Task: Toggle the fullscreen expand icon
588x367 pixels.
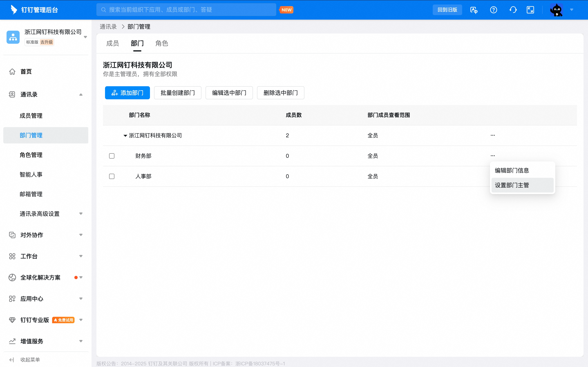Action: pyautogui.click(x=530, y=10)
